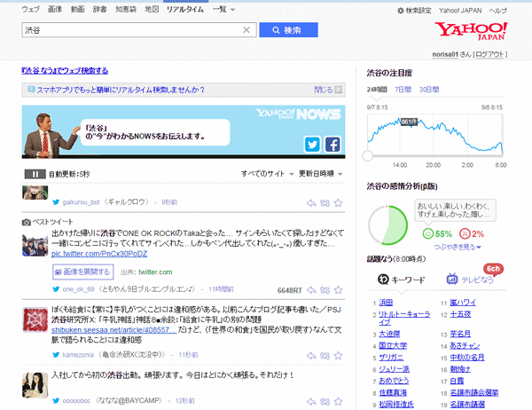This screenshot has height=410, width=532.
Task: Select the 辞書 search tab
Action: [99, 10]
